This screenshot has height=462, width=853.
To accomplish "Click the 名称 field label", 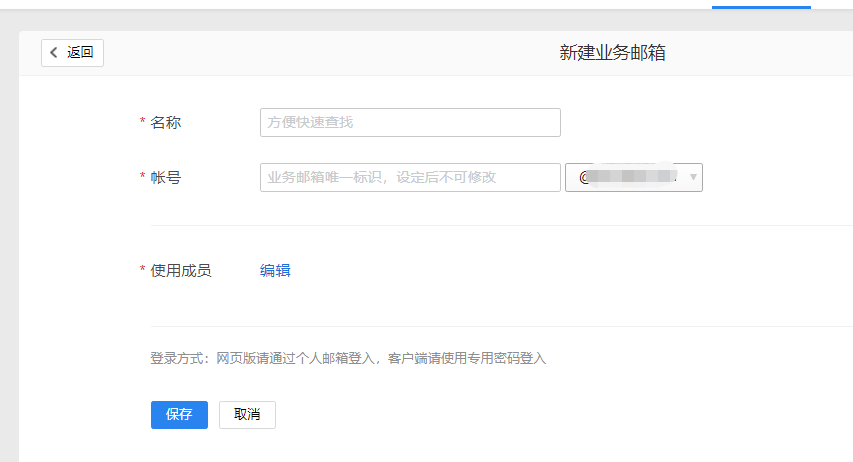I will (x=166, y=122).
